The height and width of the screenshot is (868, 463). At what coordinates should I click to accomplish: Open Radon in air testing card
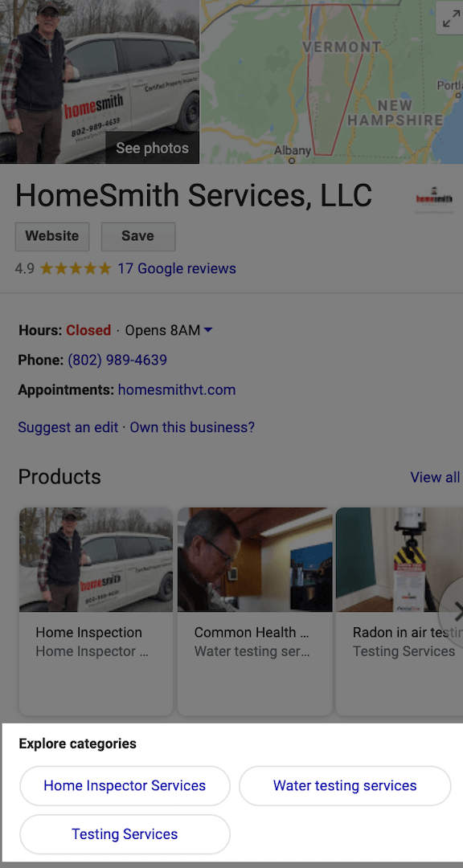[x=399, y=611]
